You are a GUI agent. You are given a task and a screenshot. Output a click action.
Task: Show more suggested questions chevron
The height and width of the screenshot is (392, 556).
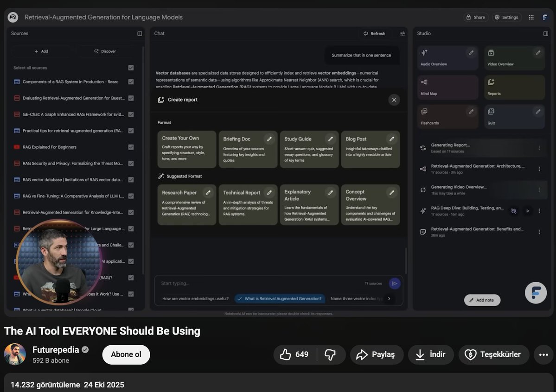point(389,299)
